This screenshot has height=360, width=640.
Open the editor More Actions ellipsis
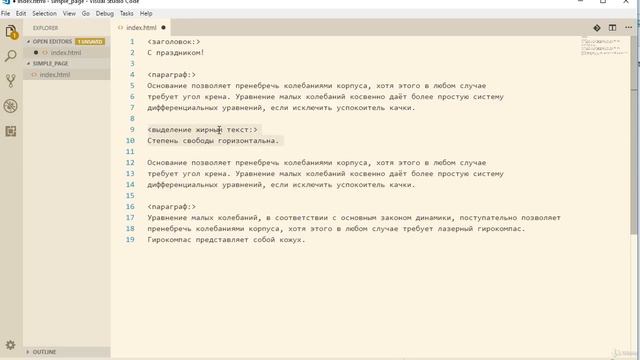click(628, 28)
